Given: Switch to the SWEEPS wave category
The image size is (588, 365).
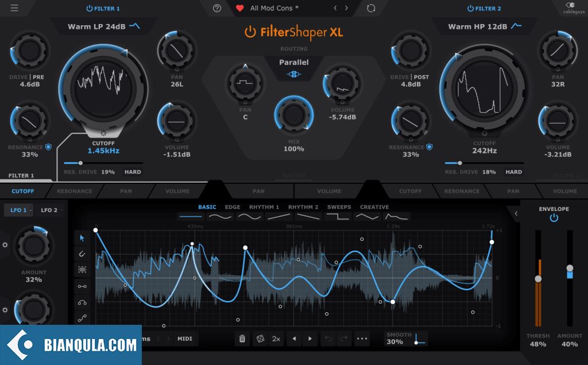Looking at the screenshot, I should pyautogui.click(x=339, y=207).
